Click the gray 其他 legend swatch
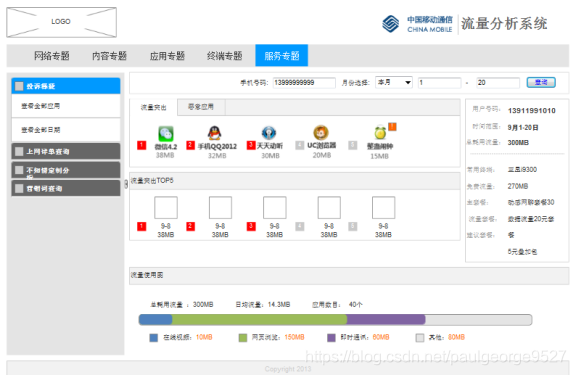The image size is (576, 375). 420,338
